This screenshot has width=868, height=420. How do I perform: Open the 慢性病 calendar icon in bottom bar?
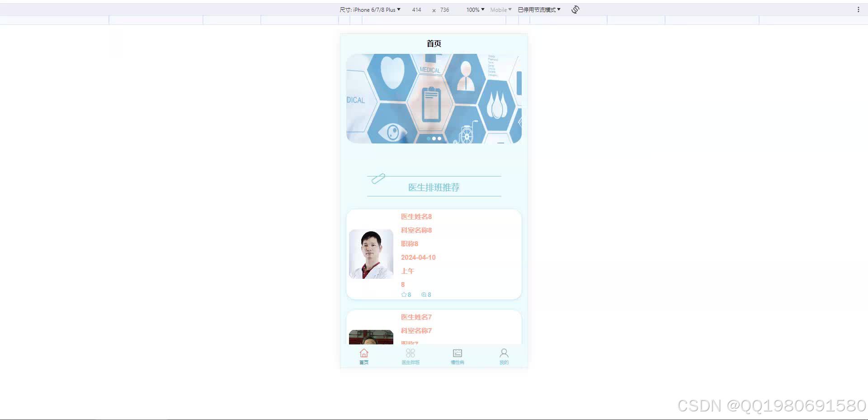tap(457, 353)
